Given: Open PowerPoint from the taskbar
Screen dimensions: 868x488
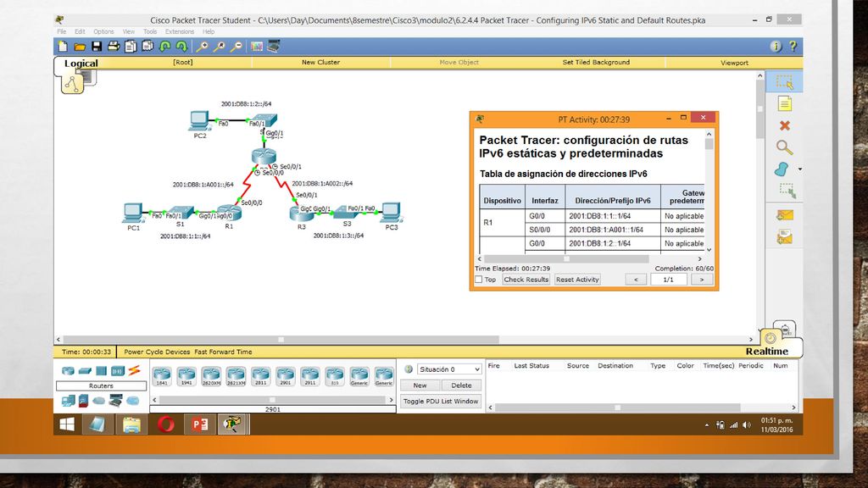Looking at the screenshot, I should pyautogui.click(x=199, y=424).
